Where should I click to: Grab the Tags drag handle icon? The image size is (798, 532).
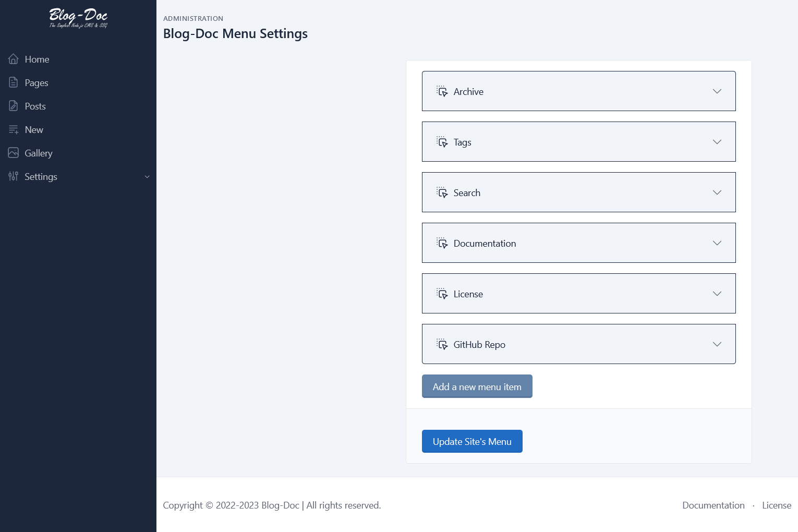point(442,142)
